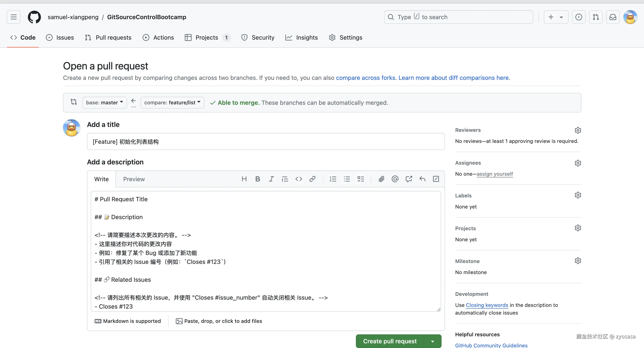644x348 pixels.
Task: Click the attach files paperclip icon
Action: [381, 179]
